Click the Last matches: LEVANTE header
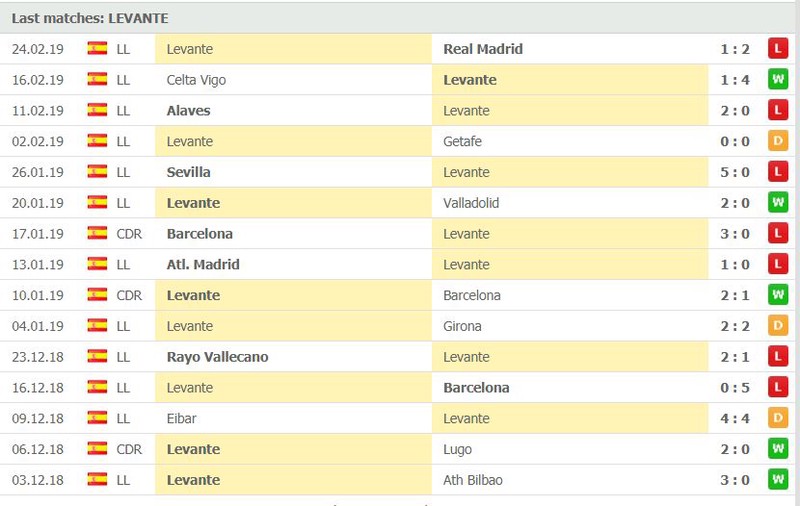 pos(90,18)
